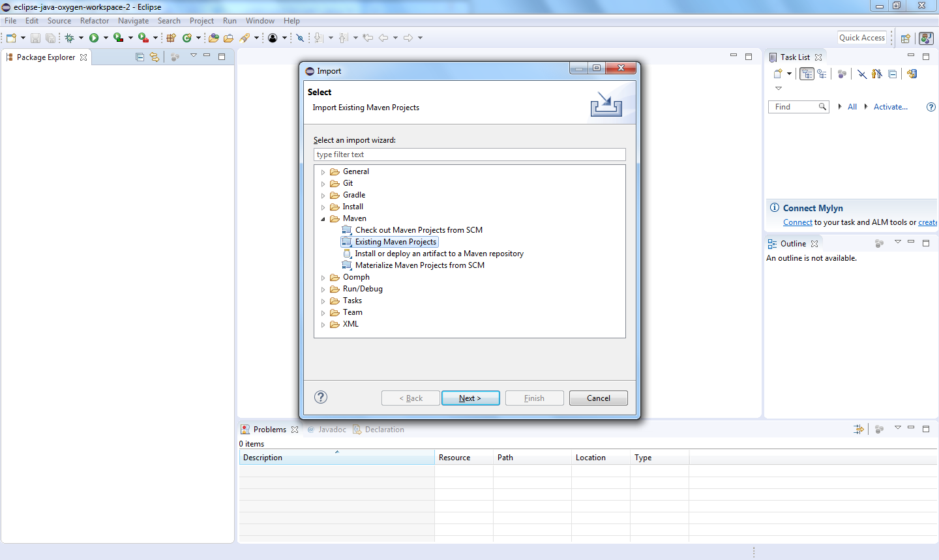This screenshot has width=939, height=560.
Task: Expand the Run/Debug folder
Action: pos(323,289)
